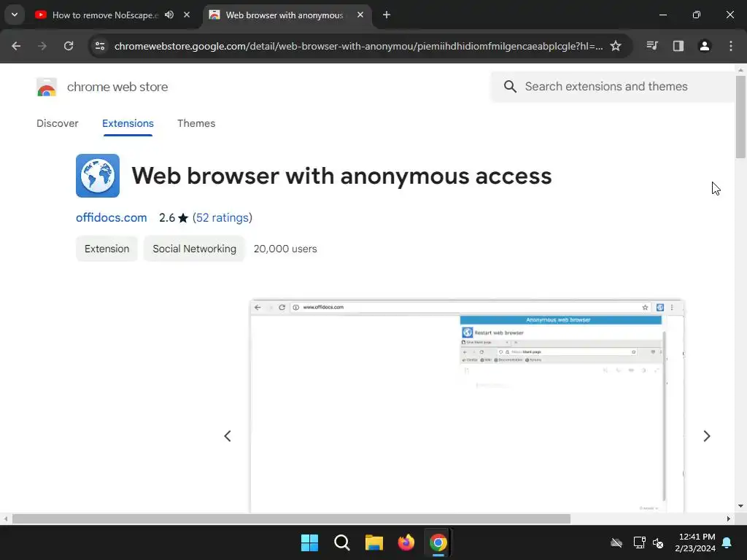Mute the YouTube tab audio icon

point(169,15)
